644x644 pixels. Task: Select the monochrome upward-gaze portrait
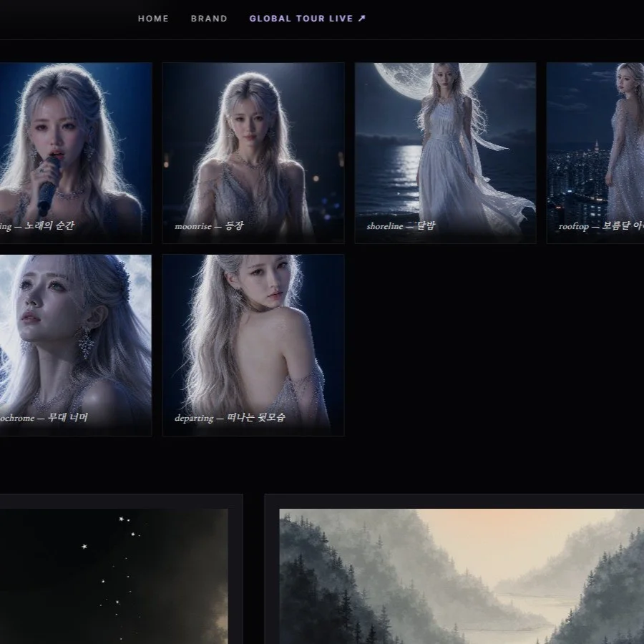coord(76,345)
